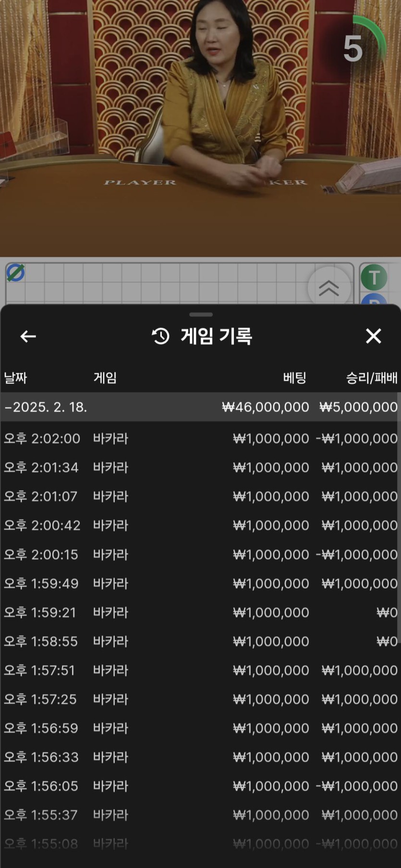Click the green T tie icon
Screen dimensions: 401x868
[x=374, y=277]
